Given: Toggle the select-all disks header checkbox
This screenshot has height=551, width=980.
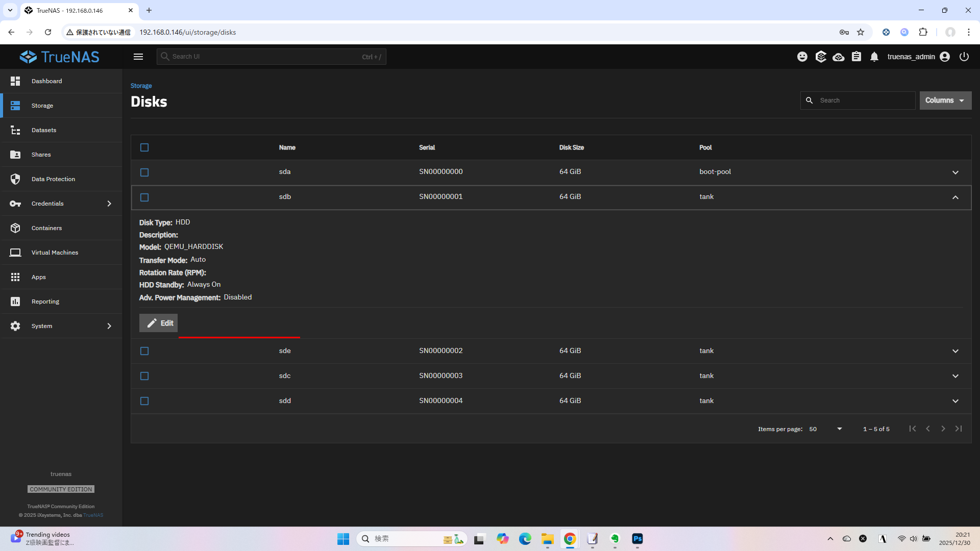Looking at the screenshot, I should (144, 147).
